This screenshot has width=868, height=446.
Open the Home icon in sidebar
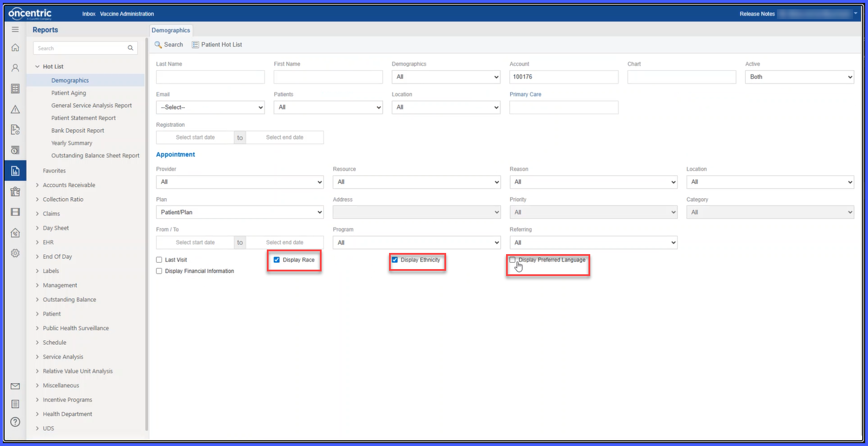click(16, 48)
